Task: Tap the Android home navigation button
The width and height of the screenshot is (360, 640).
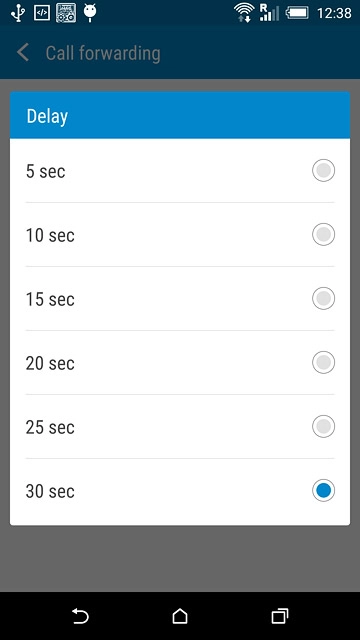Action: (x=180, y=616)
